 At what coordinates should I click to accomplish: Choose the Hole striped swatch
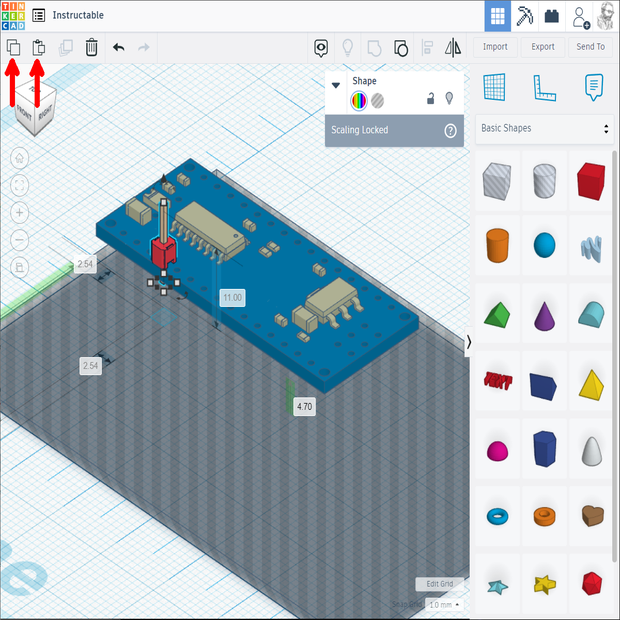point(378,100)
